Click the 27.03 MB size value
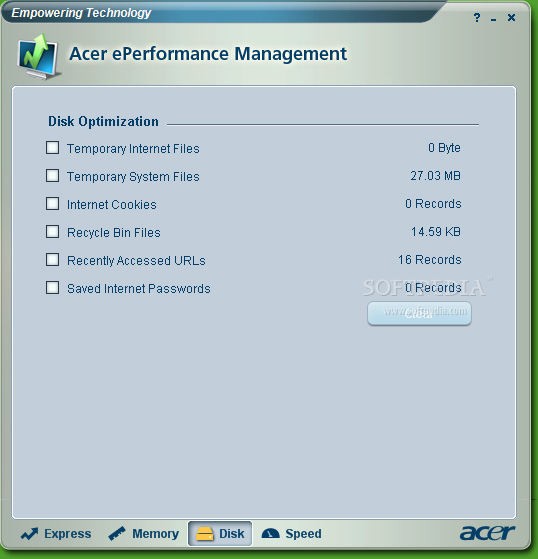Image resolution: width=538 pixels, height=559 pixels. coord(435,176)
